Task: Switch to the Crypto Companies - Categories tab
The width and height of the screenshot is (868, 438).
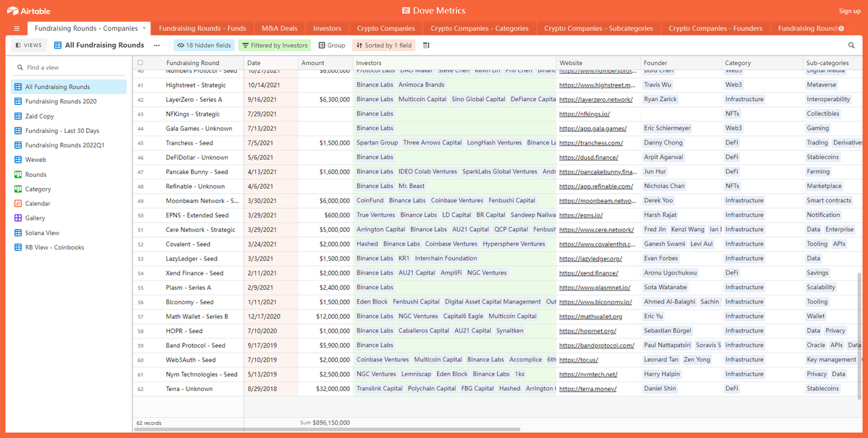Action: [x=480, y=28]
